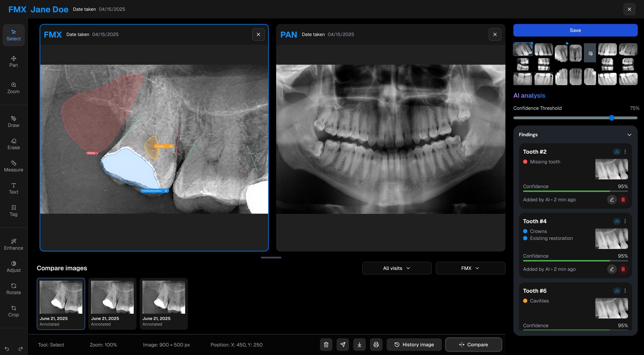Click the orange Cavities annotation label
This screenshot has height=355, width=644.
coord(163,146)
